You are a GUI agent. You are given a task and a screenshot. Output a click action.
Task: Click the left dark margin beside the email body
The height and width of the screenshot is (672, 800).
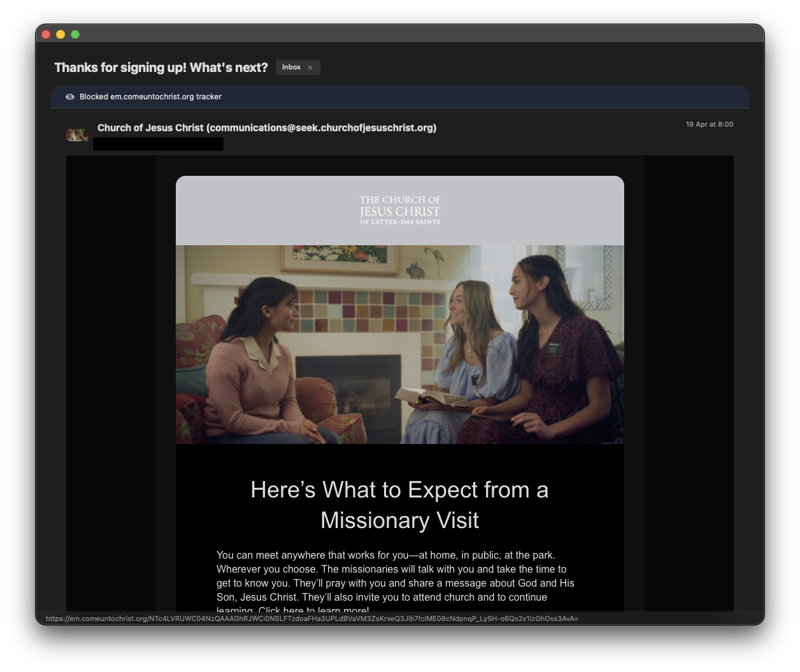(x=110, y=382)
